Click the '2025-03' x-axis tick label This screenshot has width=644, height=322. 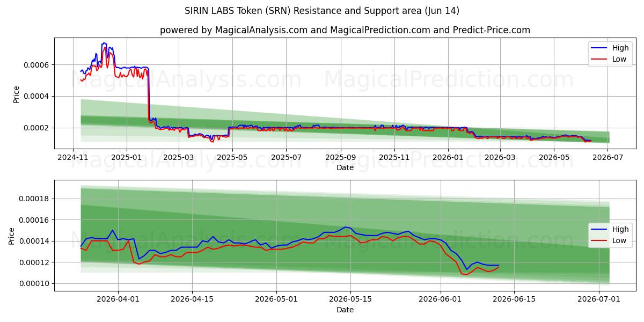(178, 157)
